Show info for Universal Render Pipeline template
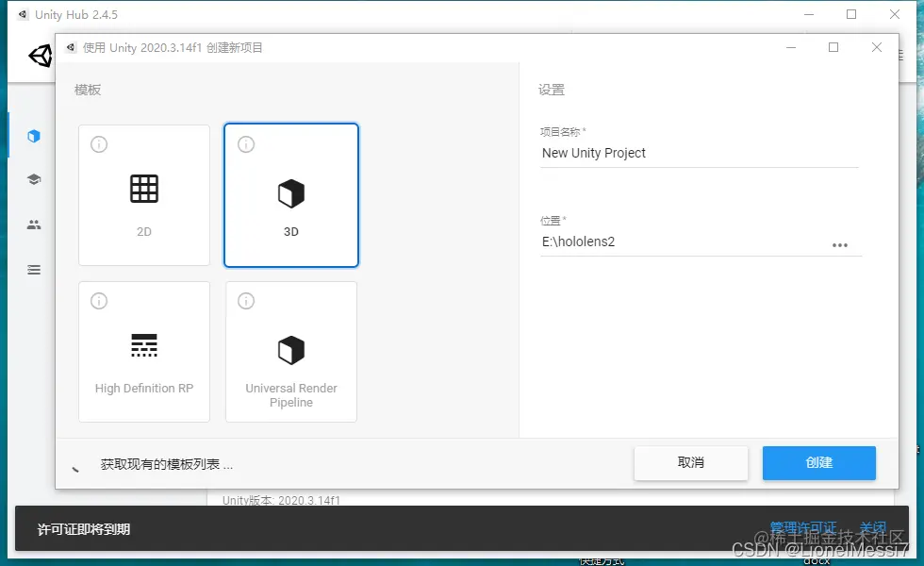 click(x=246, y=301)
